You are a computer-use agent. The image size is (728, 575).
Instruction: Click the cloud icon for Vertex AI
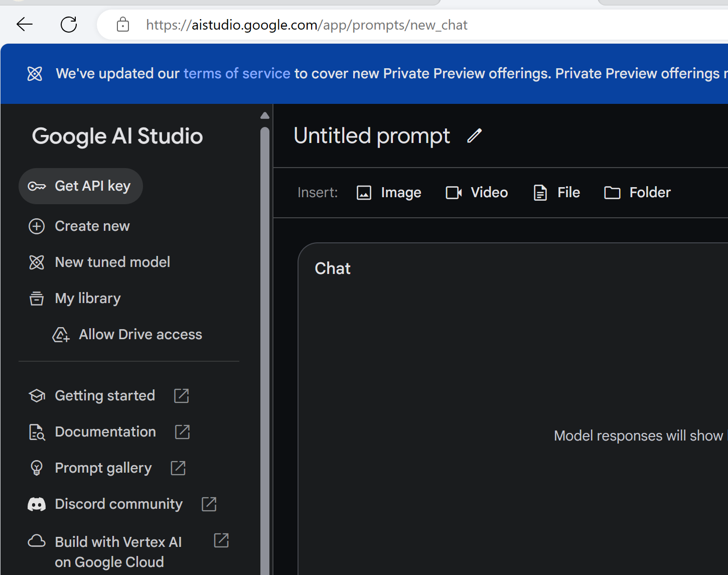(37, 541)
